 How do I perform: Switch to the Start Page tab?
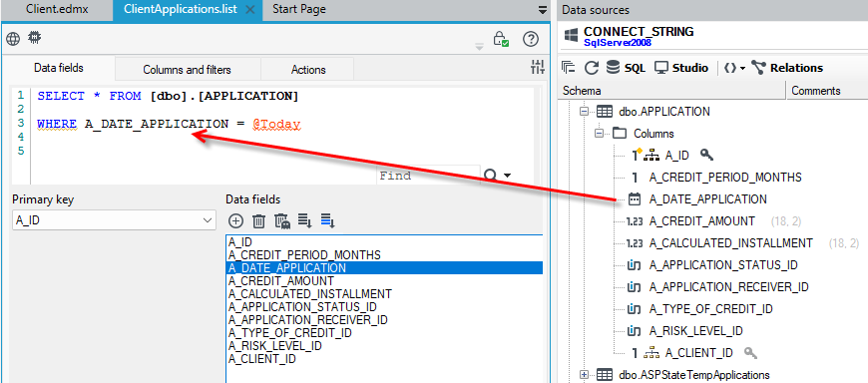click(299, 9)
